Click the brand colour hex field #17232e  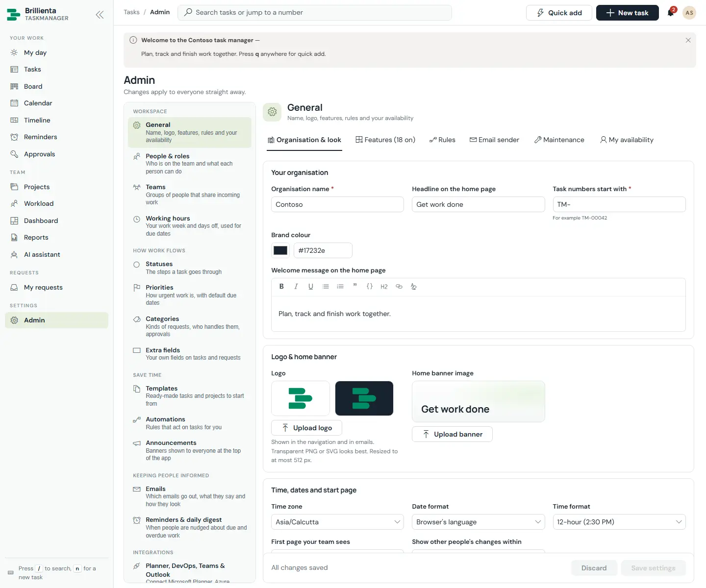click(x=323, y=250)
